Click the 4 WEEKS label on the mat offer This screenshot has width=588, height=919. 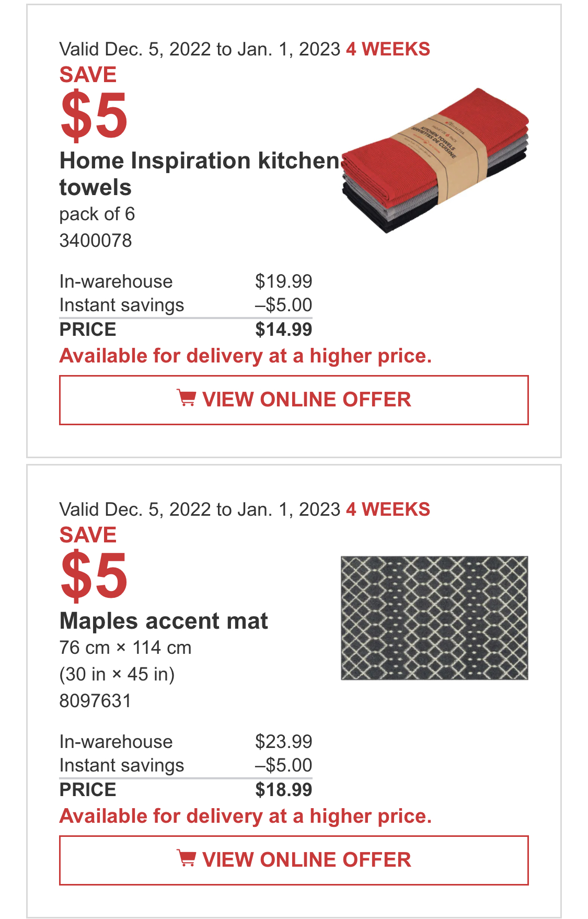coord(388,509)
